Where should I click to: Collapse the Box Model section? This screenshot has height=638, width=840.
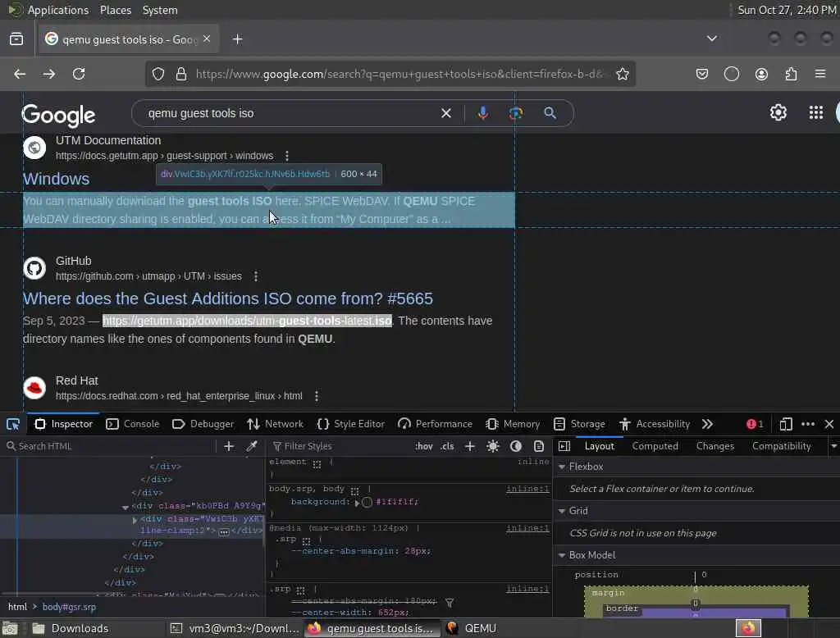[562, 555]
